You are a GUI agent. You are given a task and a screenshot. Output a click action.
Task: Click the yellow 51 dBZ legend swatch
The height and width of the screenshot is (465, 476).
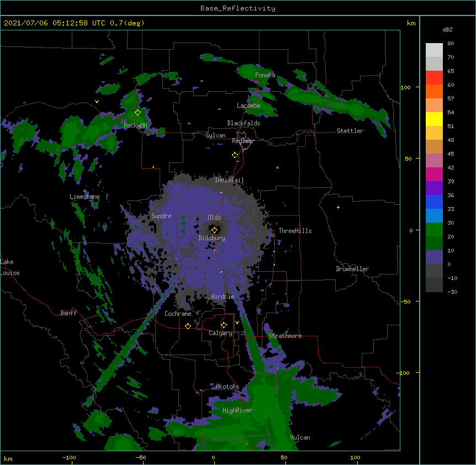pyautogui.click(x=434, y=119)
